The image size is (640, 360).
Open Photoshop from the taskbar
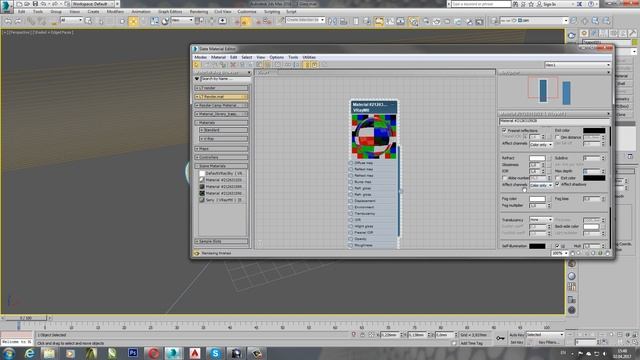(x=133, y=353)
